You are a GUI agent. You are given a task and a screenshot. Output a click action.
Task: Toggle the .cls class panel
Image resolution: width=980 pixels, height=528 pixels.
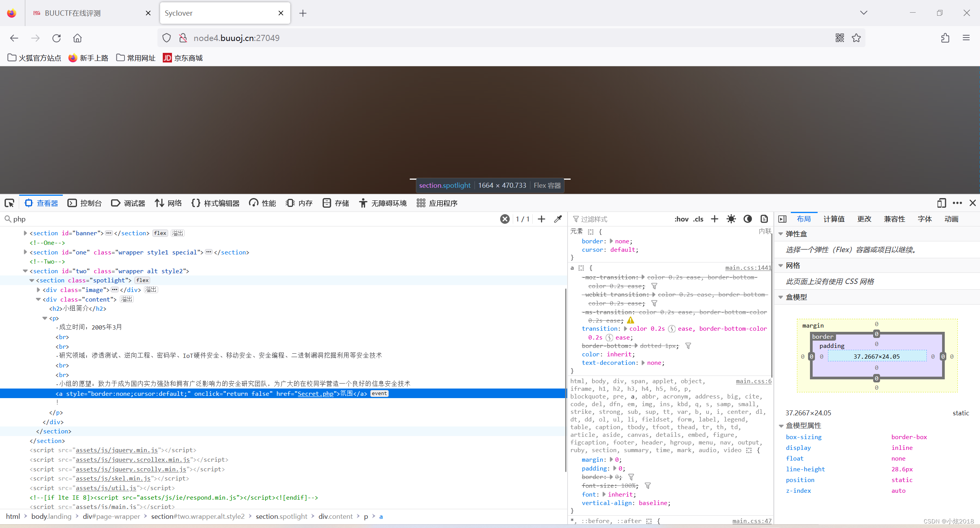tap(699, 219)
